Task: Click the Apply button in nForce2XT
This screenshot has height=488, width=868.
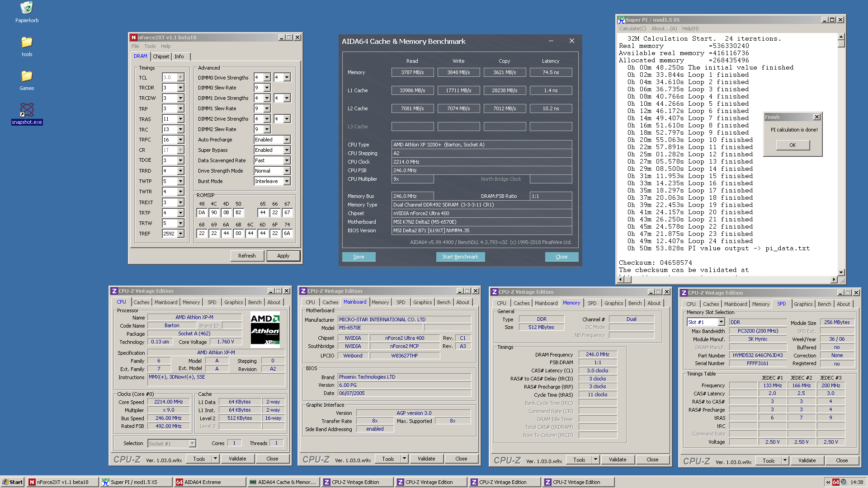Action: click(x=283, y=256)
